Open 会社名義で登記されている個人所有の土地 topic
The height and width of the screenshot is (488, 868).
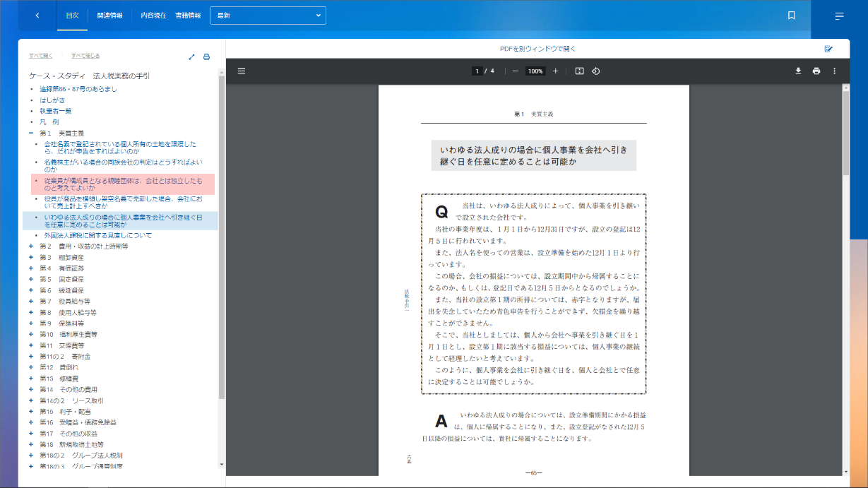click(x=120, y=148)
